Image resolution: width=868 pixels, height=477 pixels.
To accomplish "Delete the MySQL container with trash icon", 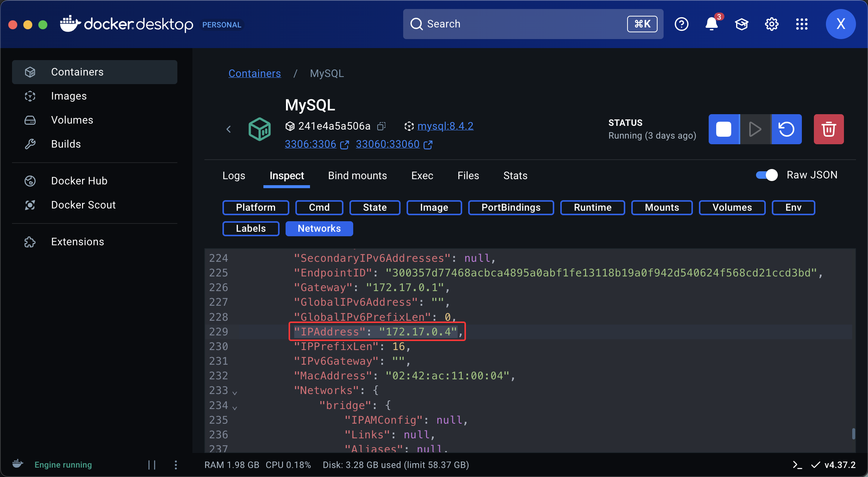I will click(x=829, y=129).
